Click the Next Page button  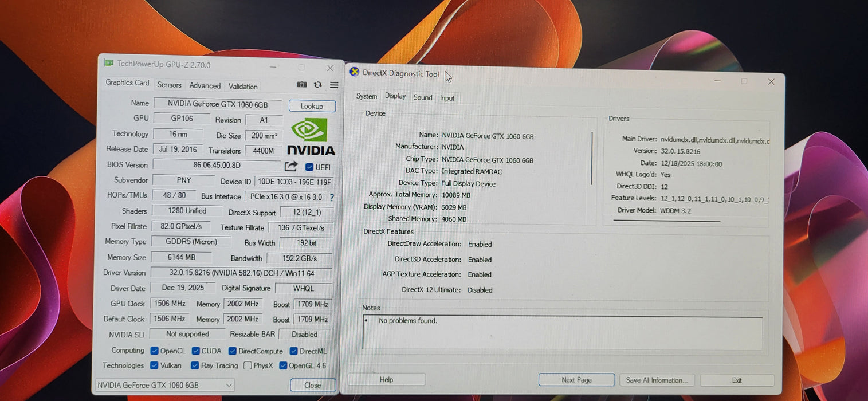pos(576,380)
